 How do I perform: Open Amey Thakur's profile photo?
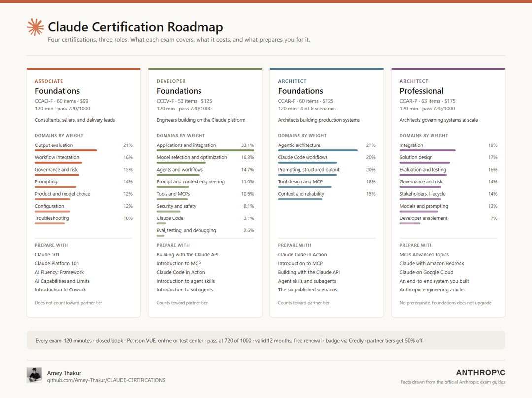click(x=34, y=375)
